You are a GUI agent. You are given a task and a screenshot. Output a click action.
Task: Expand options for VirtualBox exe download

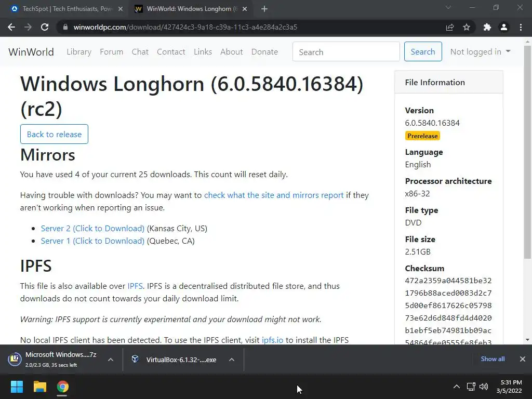click(x=232, y=360)
